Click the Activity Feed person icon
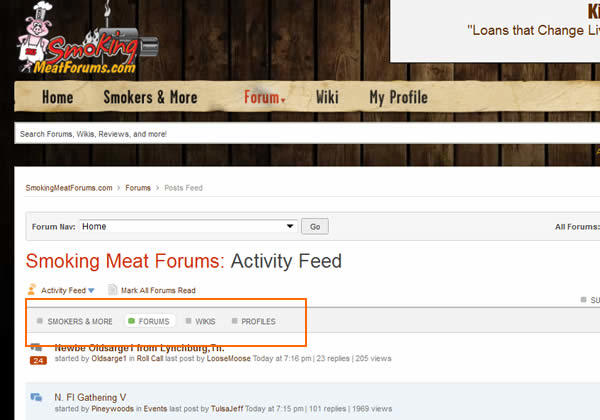The width and height of the screenshot is (600, 420). (32, 290)
